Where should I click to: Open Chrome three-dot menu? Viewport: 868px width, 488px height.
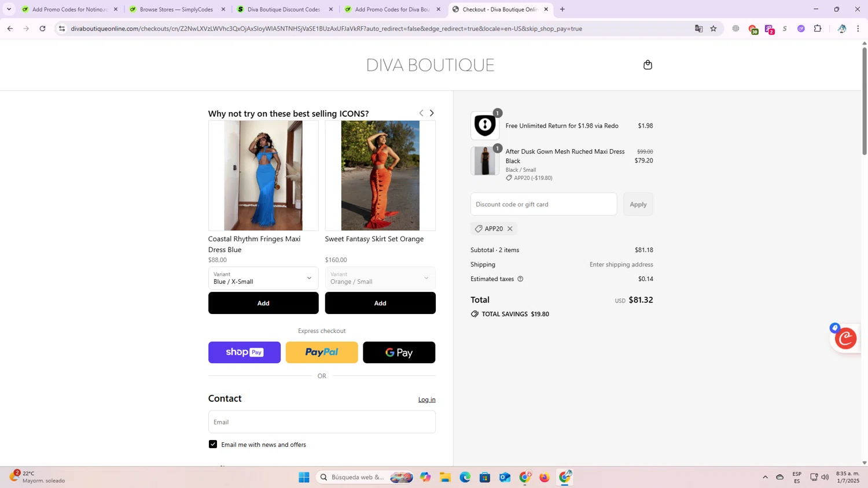tap(858, 28)
